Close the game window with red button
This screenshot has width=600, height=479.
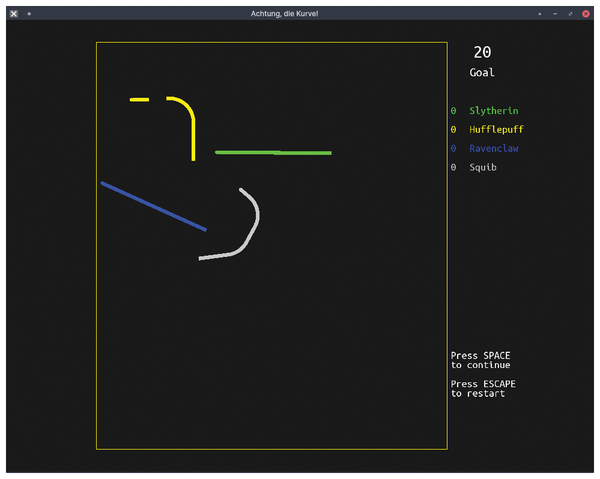tap(585, 14)
